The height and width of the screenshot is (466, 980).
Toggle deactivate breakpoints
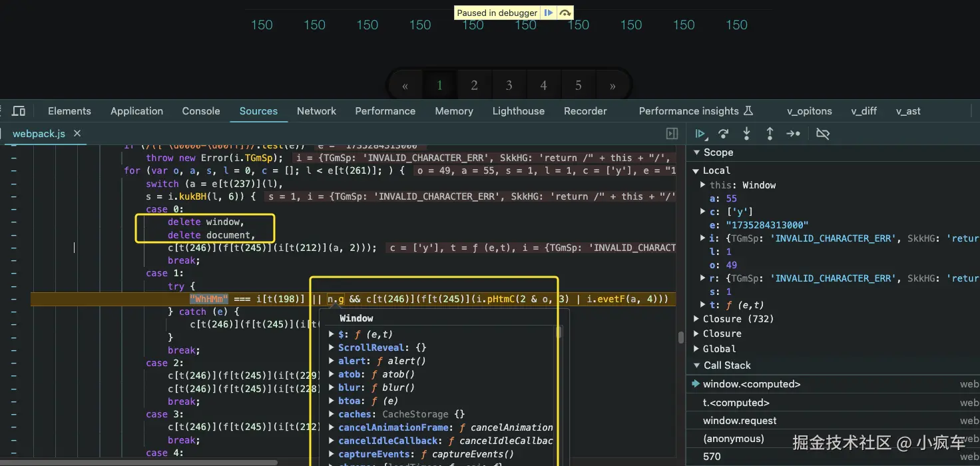coord(823,134)
